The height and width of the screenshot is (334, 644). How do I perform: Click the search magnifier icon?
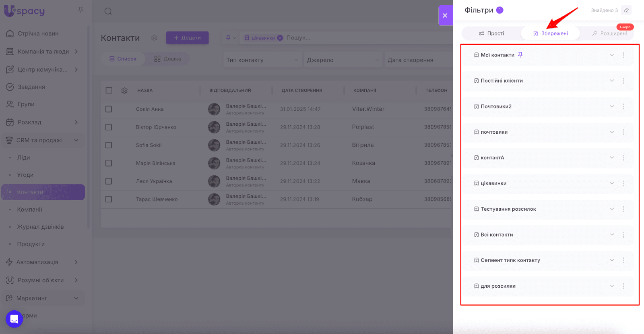[108, 11]
